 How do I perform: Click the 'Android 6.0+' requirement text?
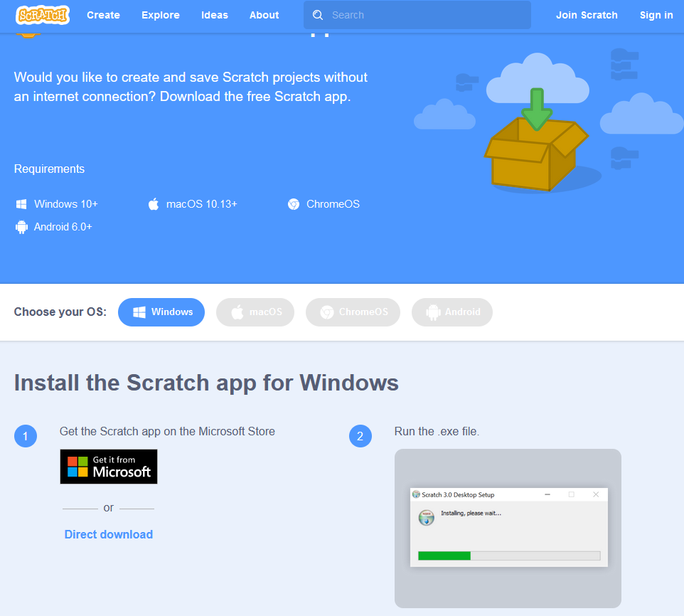pyautogui.click(x=63, y=227)
